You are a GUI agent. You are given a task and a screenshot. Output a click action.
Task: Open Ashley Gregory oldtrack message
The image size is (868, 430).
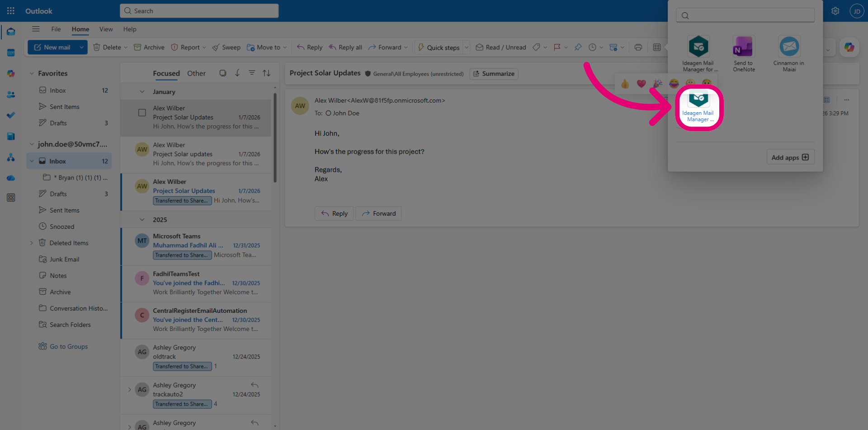tap(197, 357)
